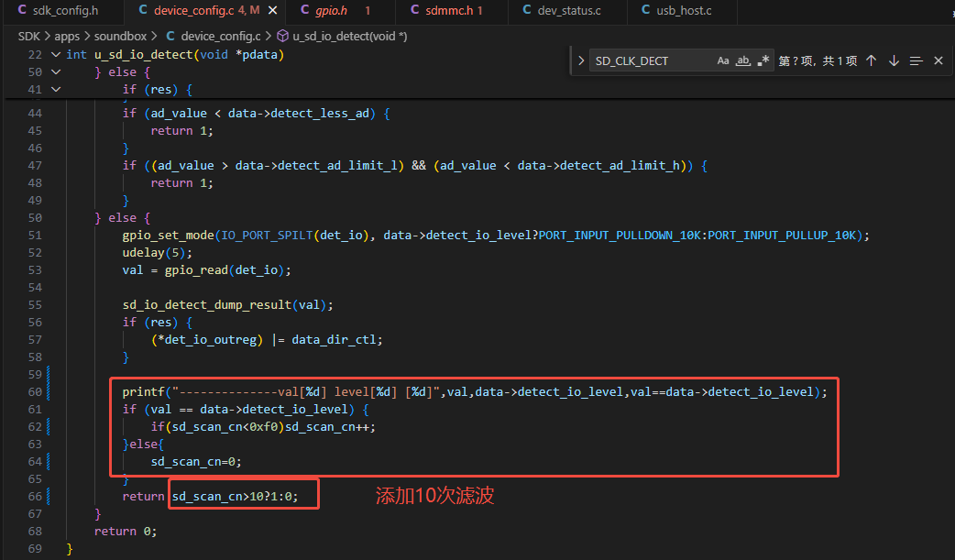Click the C file icon in the breadcrumb
The height and width of the screenshot is (560, 955).
[170, 36]
